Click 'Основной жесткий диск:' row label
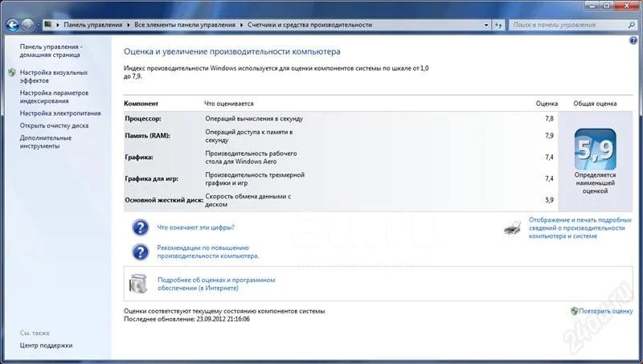This screenshot has width=643, height=364. coord(164,200)
